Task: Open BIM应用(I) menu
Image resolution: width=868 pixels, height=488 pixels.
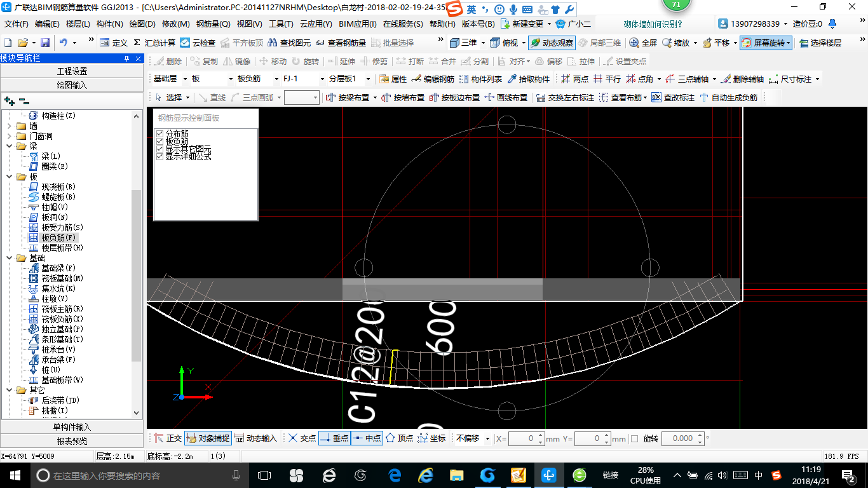Action: coord(358,24)
